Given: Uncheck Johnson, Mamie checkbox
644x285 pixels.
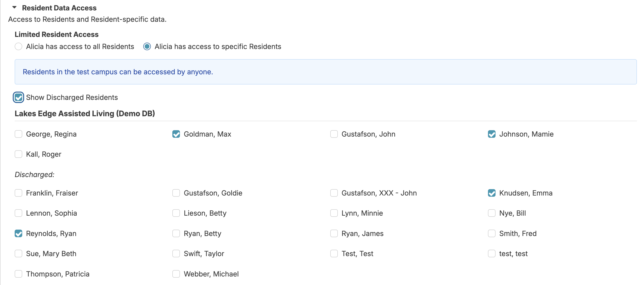Looking at the screenshot, I should click(x=492, y=134).
